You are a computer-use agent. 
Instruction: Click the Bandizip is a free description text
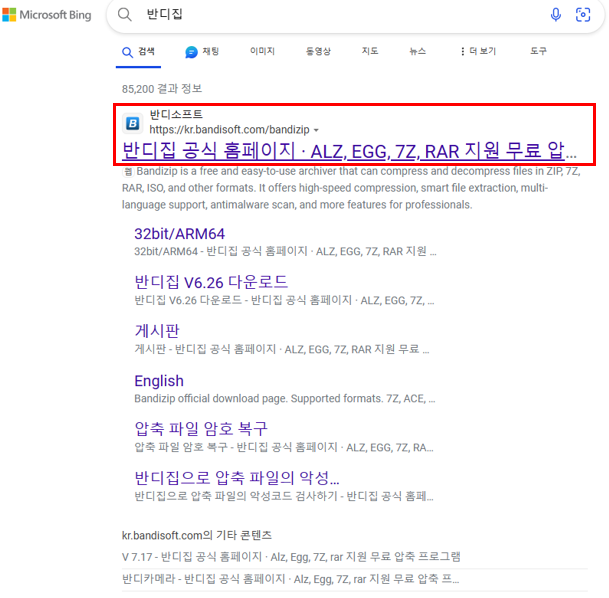[x=351, y=188]
